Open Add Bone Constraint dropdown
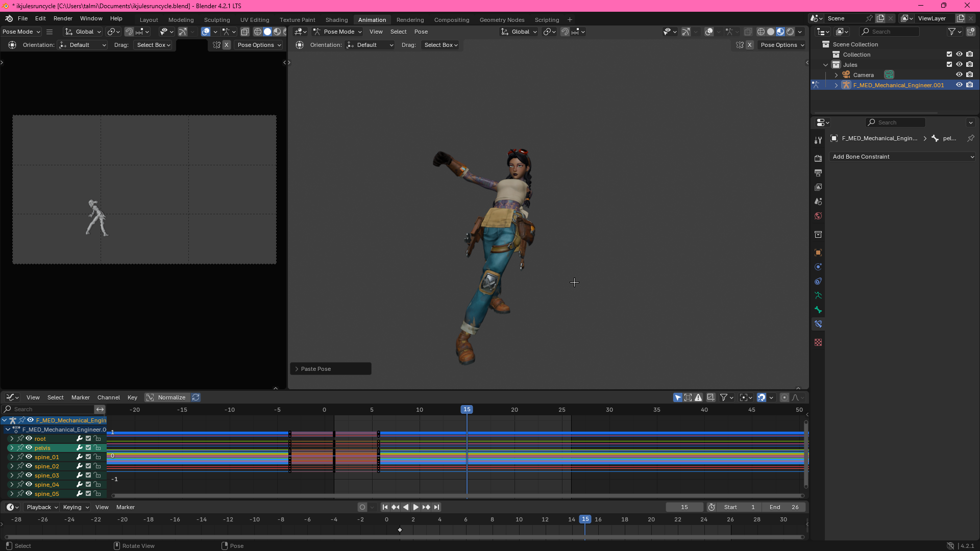This screenshot has height=551, width=980. [902, 157]
